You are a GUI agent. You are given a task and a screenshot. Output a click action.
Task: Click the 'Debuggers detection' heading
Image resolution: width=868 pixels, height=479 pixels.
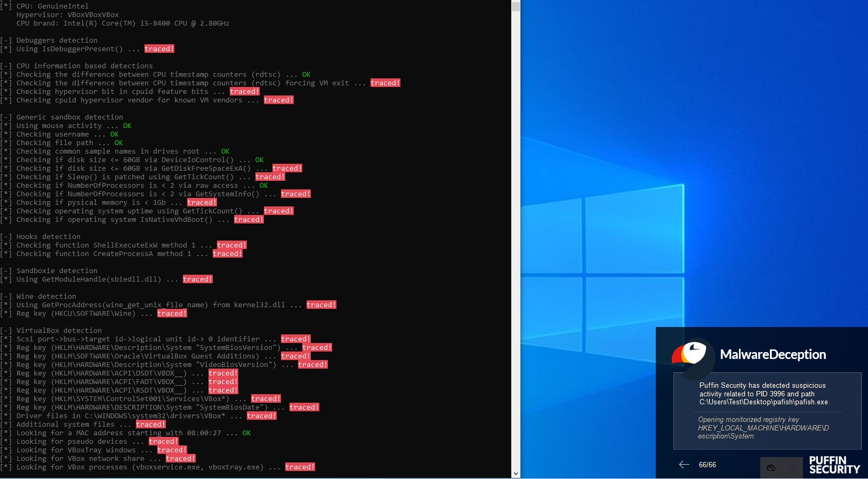click(x=49, y=41)
